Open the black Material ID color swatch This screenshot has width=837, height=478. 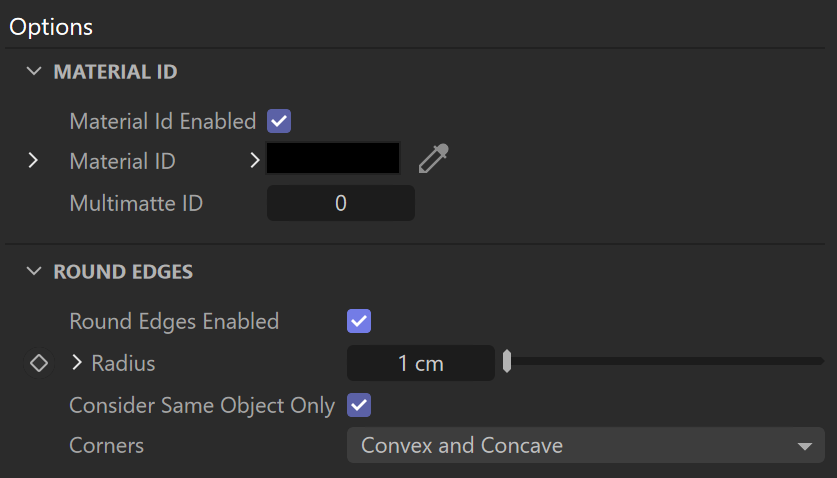coord(333,158)
